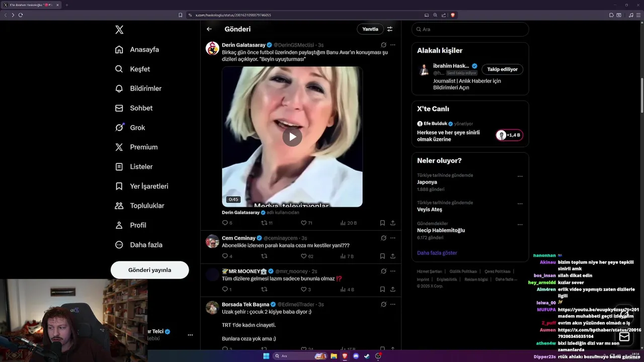644x362 pixels.
Task: Open Grok icon on Derin Galatasaray post
Action: (383, 45)
